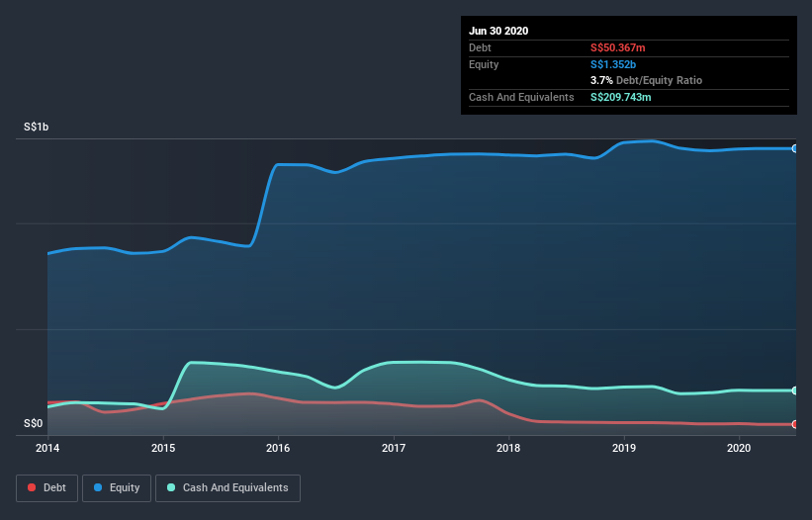Click tooltip Cash And Equivalents row label

click(521, 97)
